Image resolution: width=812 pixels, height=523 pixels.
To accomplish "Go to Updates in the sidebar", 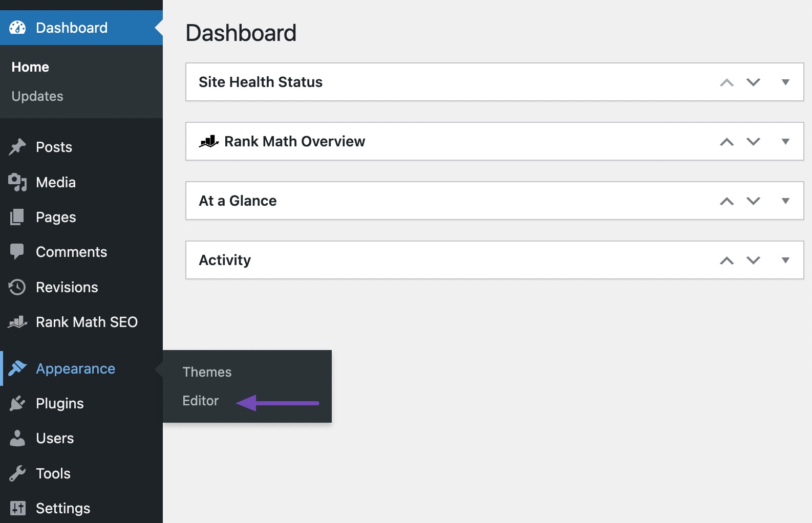I will point(37,96).
